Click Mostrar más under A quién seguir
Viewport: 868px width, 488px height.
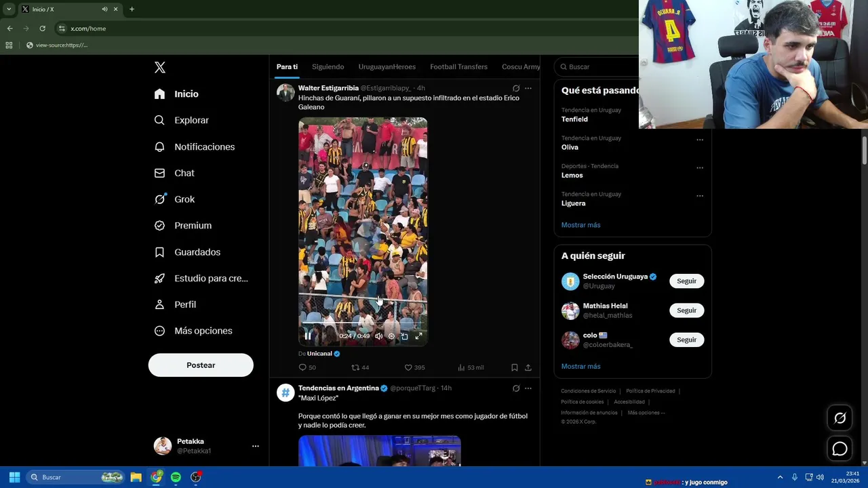[580, 367]
